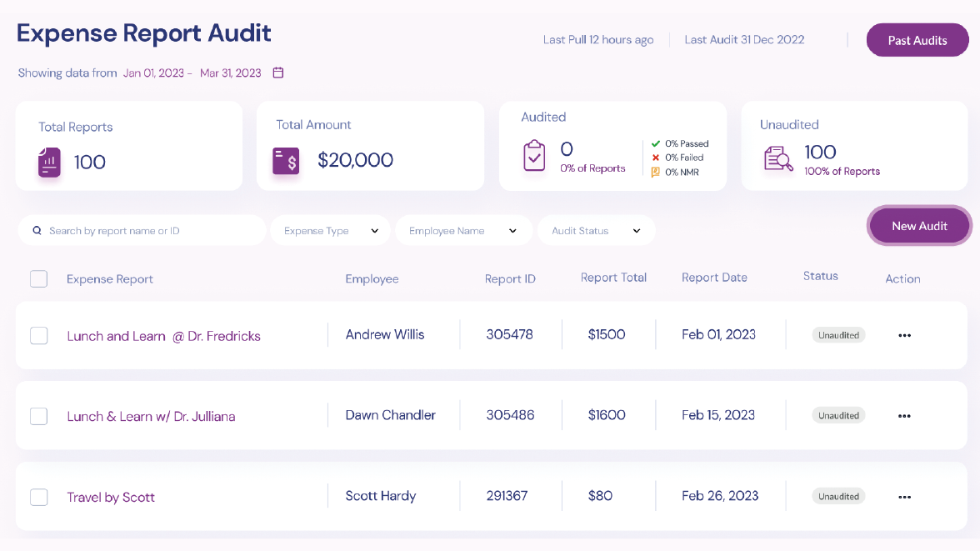Open action menu for Scott Hardy report
Viewport: 980px width, 551px height.
pyautogui.click(x=904, y=497)
